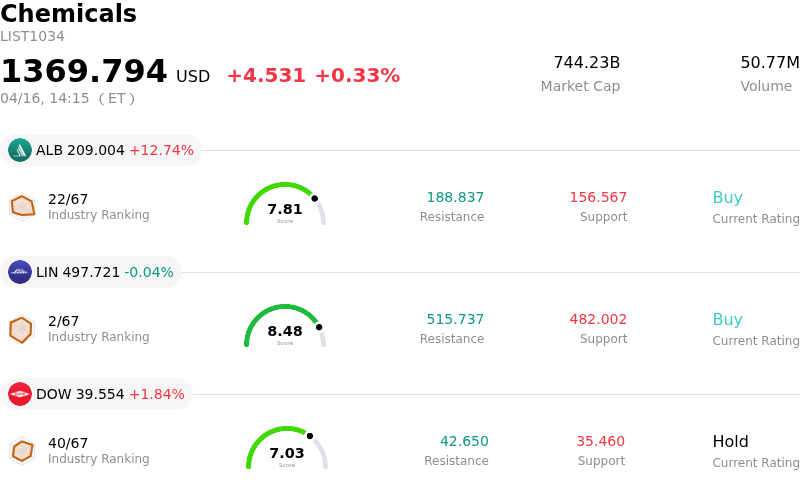Open the ALB 209.004 stock chip

(x=100, y=150)
